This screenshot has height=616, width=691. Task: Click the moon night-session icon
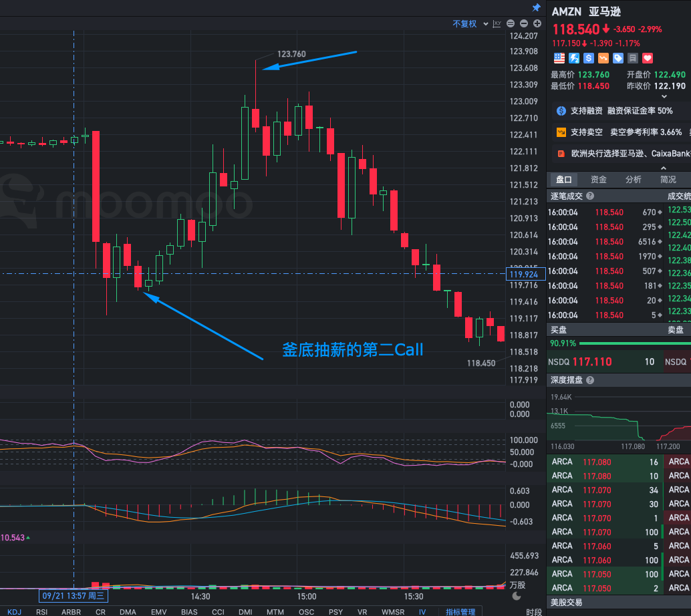coord(517,596)
